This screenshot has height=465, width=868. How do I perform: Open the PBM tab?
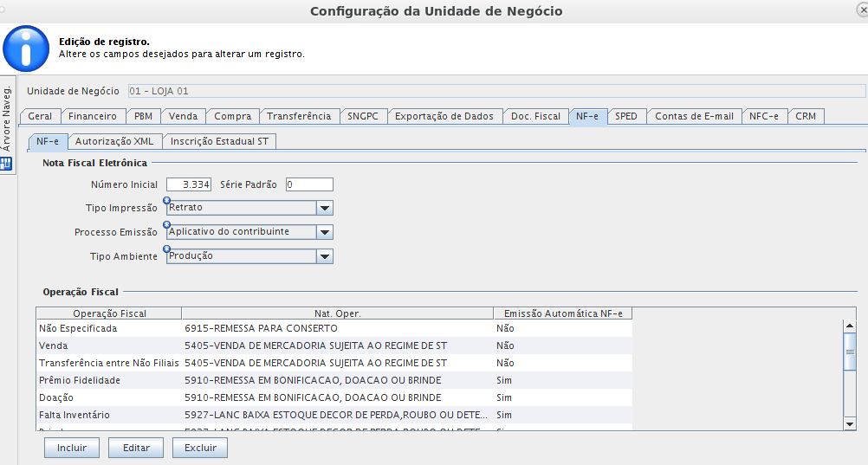tap(144, 116)
